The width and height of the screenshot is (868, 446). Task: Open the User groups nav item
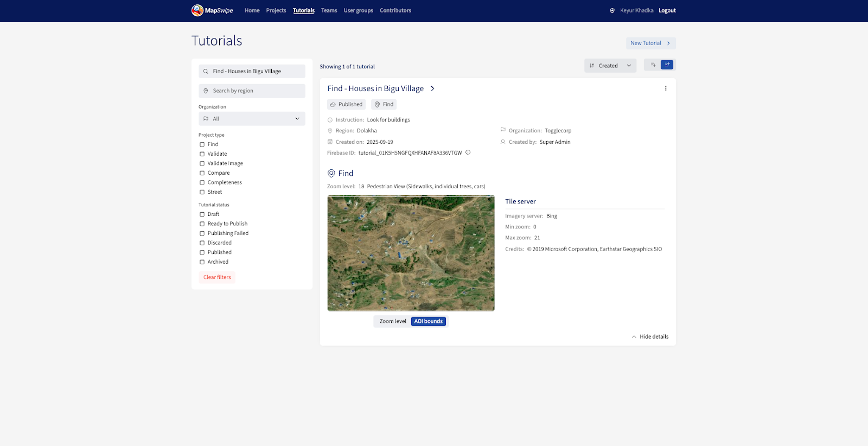click(x=358, y=10)
